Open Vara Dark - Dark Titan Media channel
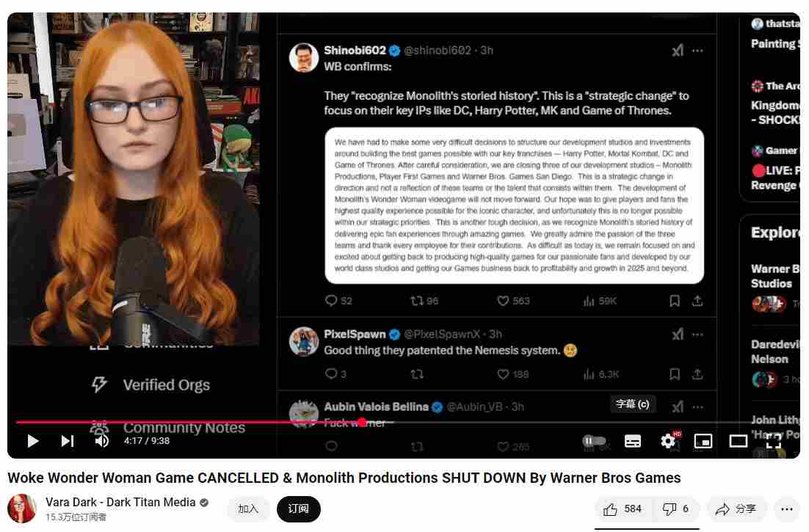This screenshot has width=809, height=532. tap(120, 503)
